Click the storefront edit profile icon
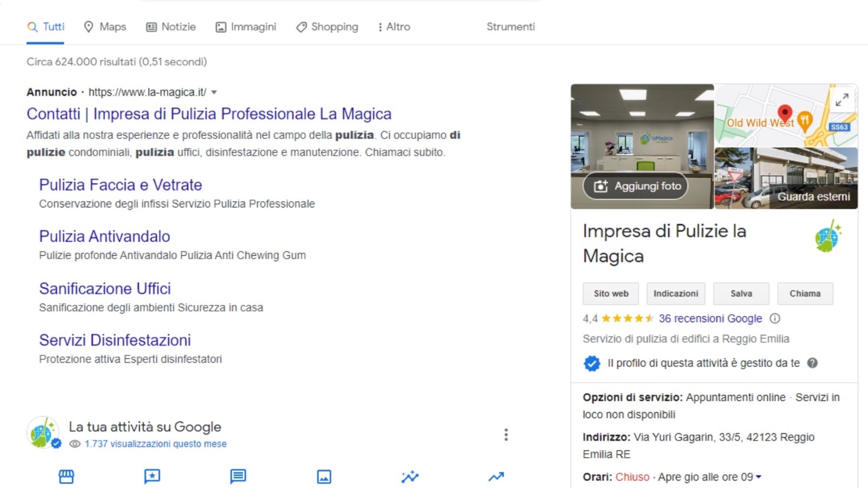Image resolution: width=868 pixels, height=488 pixels. click(x=67, y=476)
